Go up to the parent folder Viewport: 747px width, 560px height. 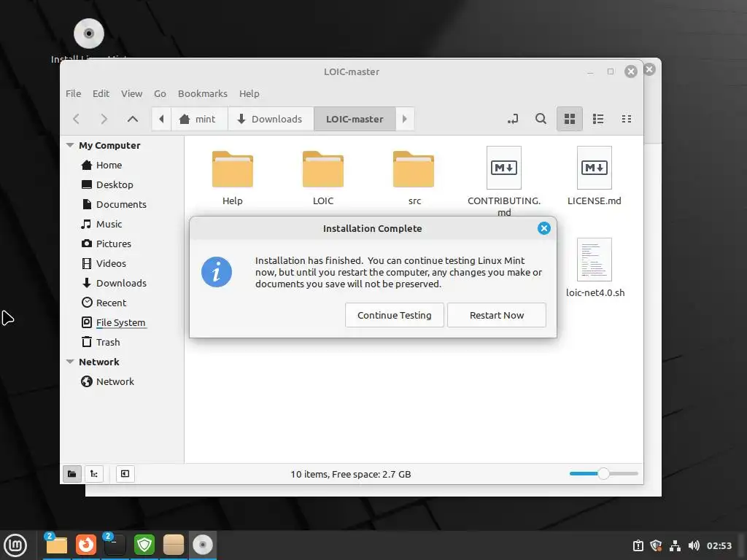133,119
